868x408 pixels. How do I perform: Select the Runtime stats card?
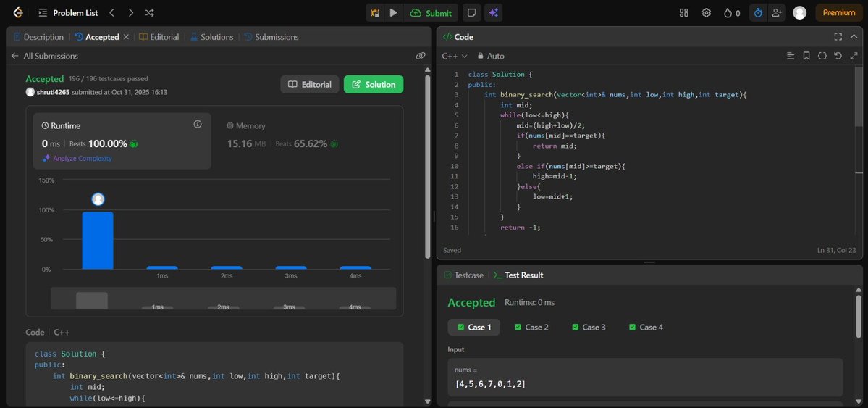[122, 141]
